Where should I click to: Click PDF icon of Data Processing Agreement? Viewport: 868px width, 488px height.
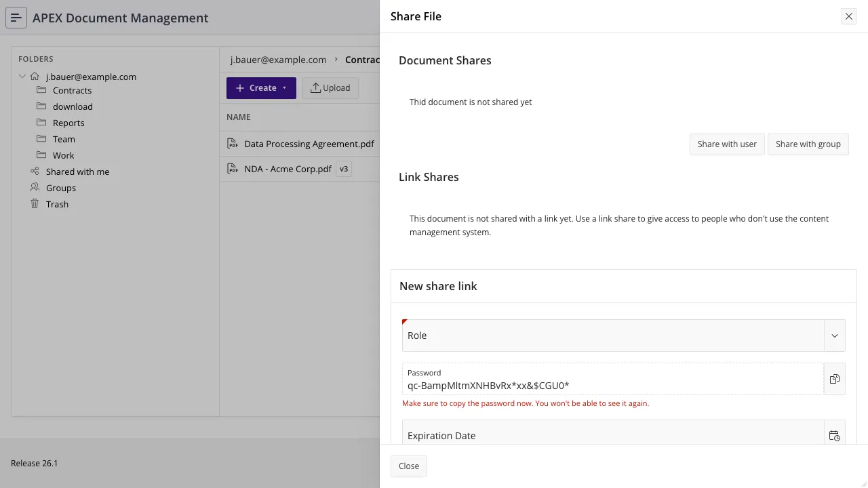tap(233, 144)
